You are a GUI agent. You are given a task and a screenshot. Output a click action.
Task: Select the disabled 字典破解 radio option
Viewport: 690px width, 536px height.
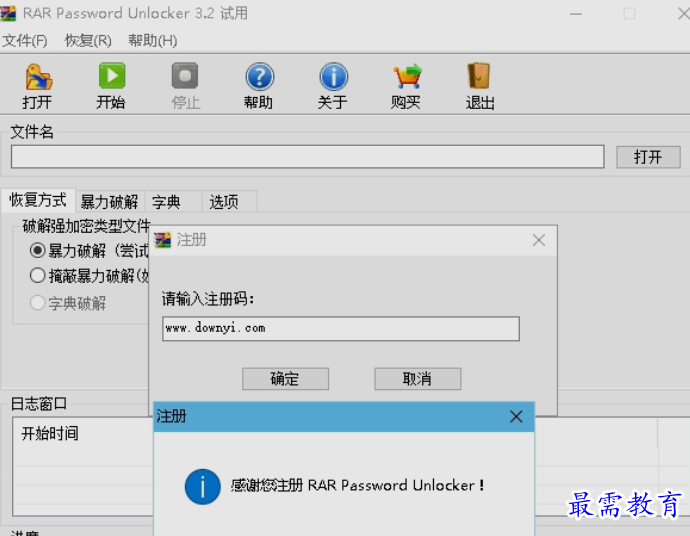(x=37, y=303)
